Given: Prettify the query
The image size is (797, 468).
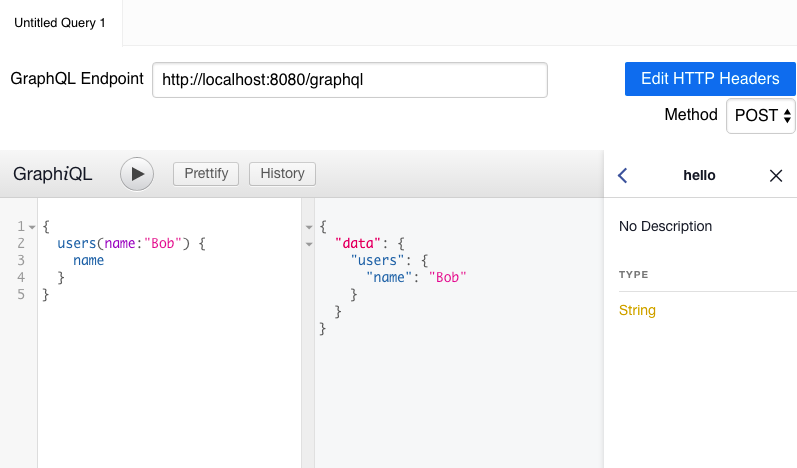Looking at the screenshot, I should click(x=206, y=174).
